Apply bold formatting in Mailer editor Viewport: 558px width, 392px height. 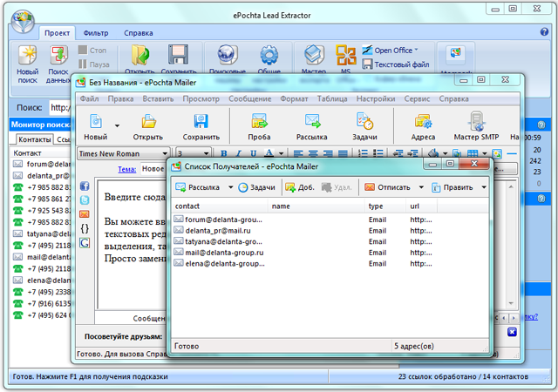(x=224, y=153)
